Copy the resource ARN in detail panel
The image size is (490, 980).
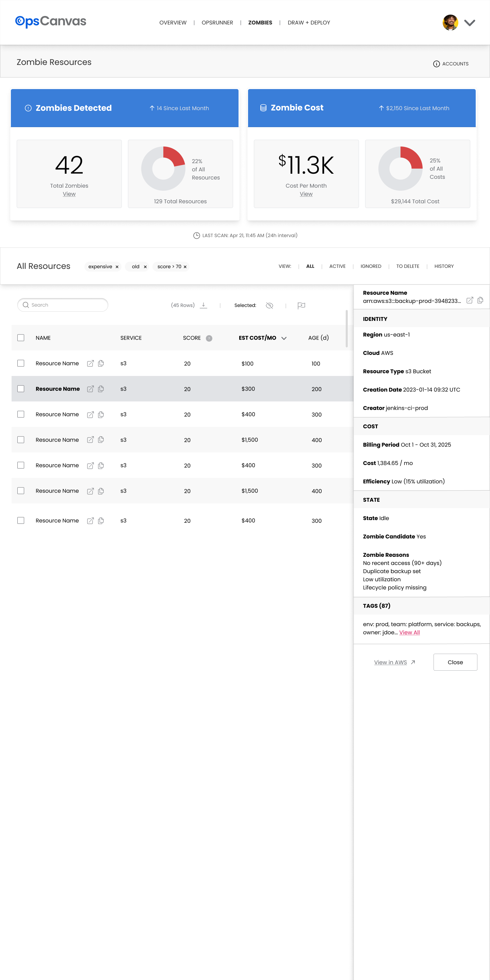[480, 300]
